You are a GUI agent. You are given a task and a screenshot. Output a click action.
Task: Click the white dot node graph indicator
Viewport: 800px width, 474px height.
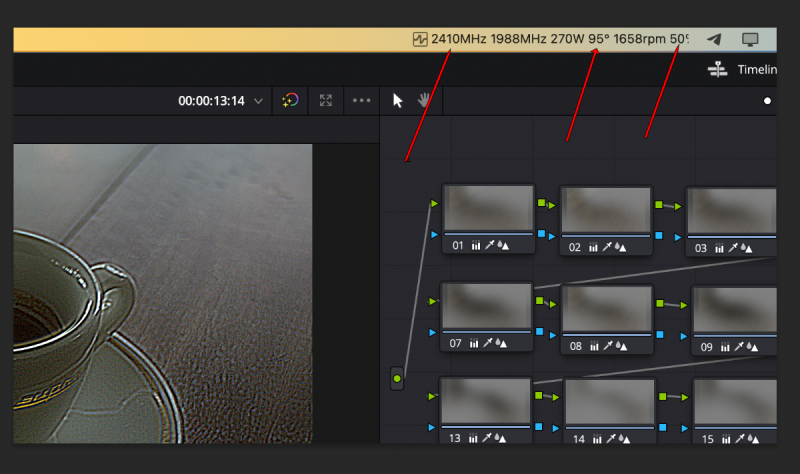point(767,101)
